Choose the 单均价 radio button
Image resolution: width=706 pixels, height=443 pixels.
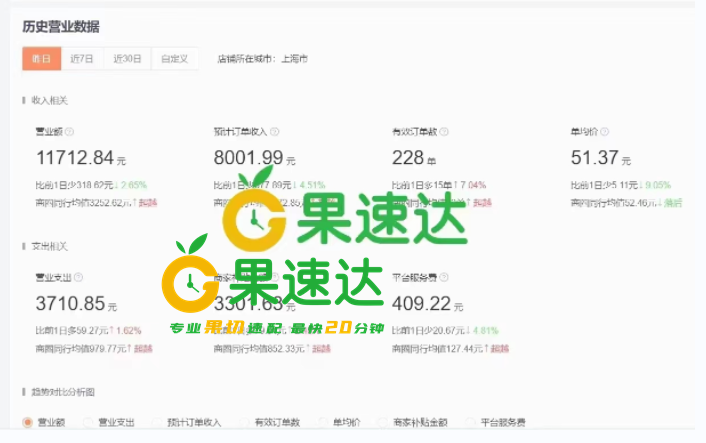[x=323, y=422]
